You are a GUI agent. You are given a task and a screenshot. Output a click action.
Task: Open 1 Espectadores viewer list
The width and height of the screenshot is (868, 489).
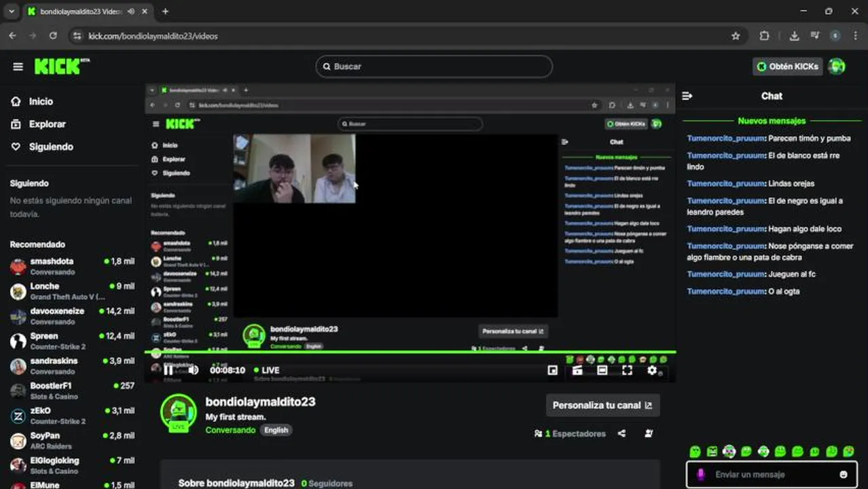pos(570,433)
